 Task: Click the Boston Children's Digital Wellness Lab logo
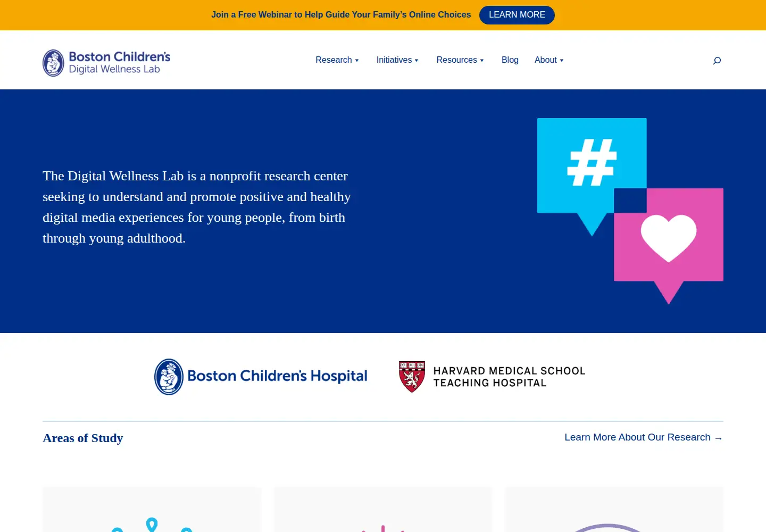[x=106, y=63]
